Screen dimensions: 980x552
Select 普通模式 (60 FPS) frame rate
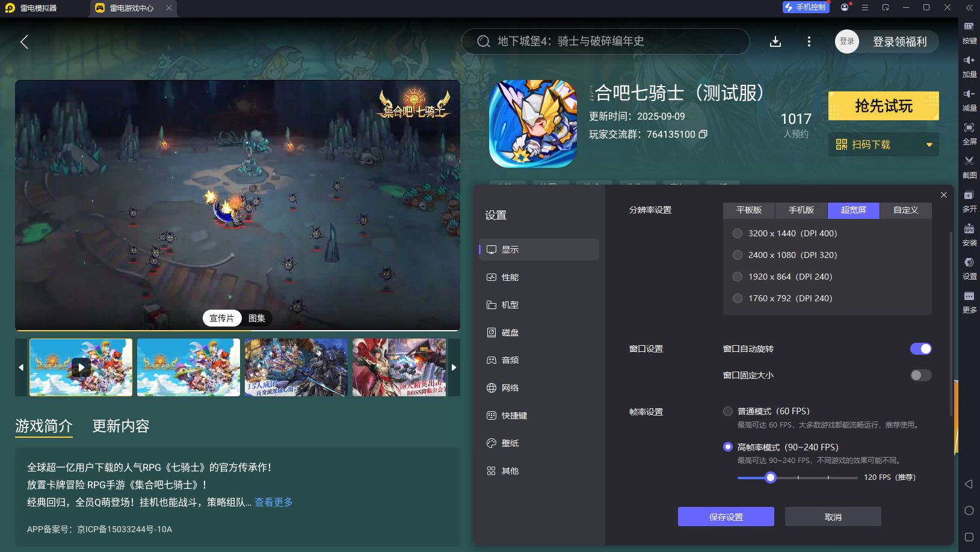click(x=728, y=411)
